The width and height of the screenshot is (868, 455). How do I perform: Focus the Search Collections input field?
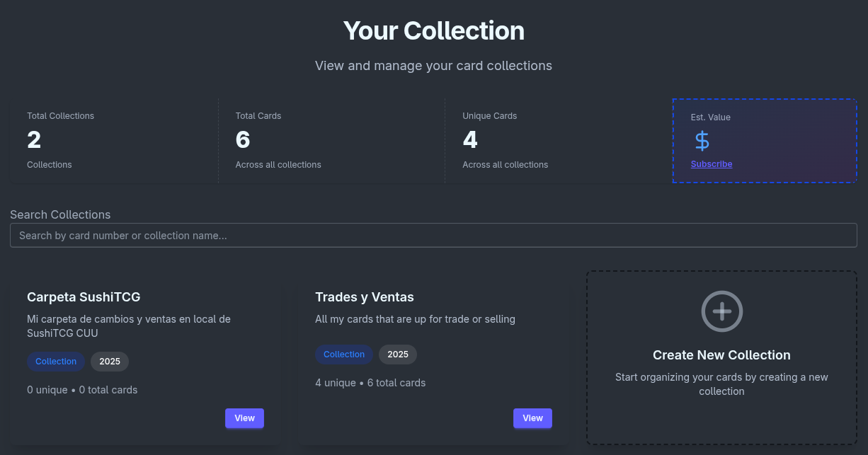coord(433,236)
